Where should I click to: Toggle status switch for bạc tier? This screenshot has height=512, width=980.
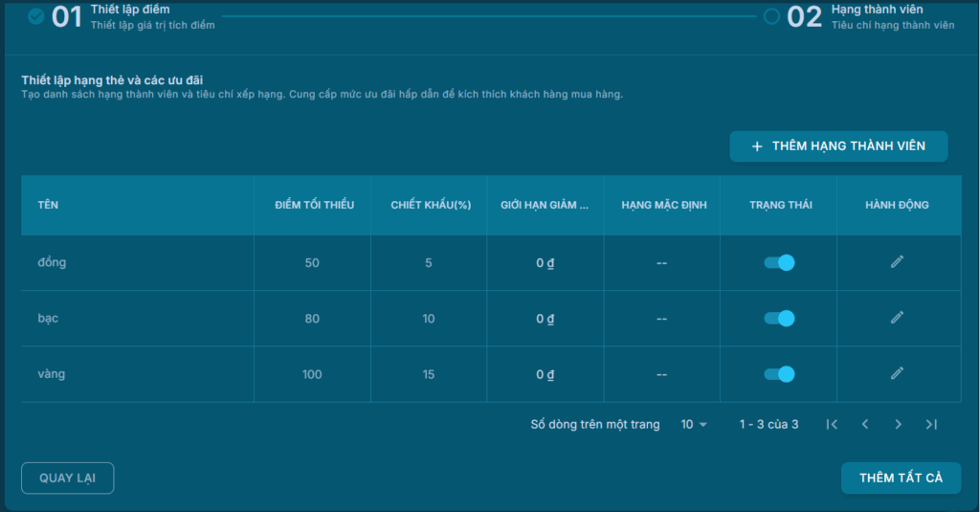[779, 319]
